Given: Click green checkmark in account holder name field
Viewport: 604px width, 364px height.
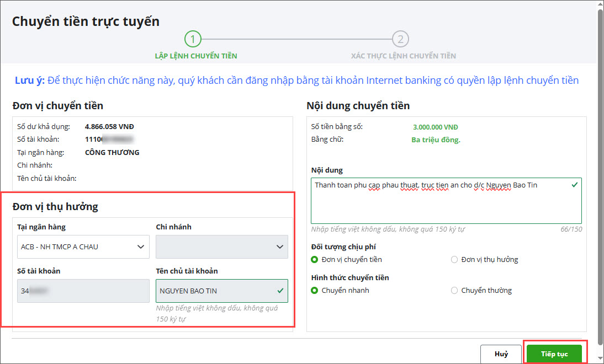Looking at the screenshot, I should point(280,290).
